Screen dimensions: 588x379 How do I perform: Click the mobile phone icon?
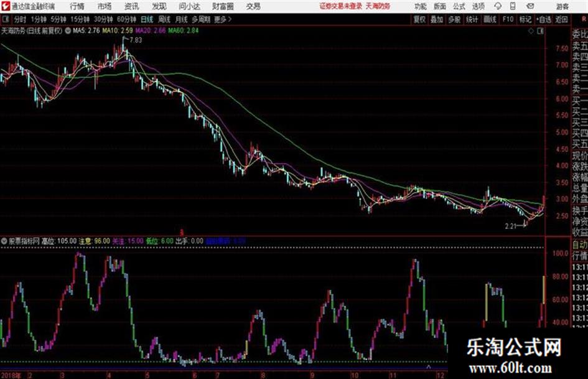513,6
